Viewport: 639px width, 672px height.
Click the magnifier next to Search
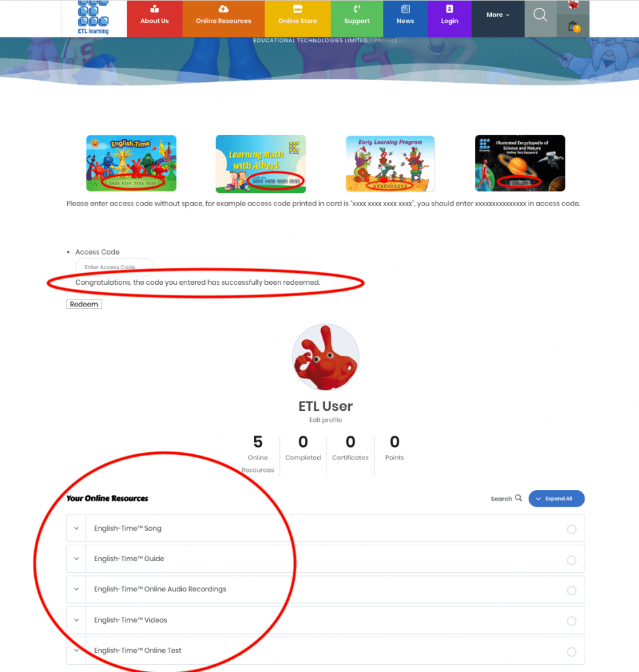[519, 498]
